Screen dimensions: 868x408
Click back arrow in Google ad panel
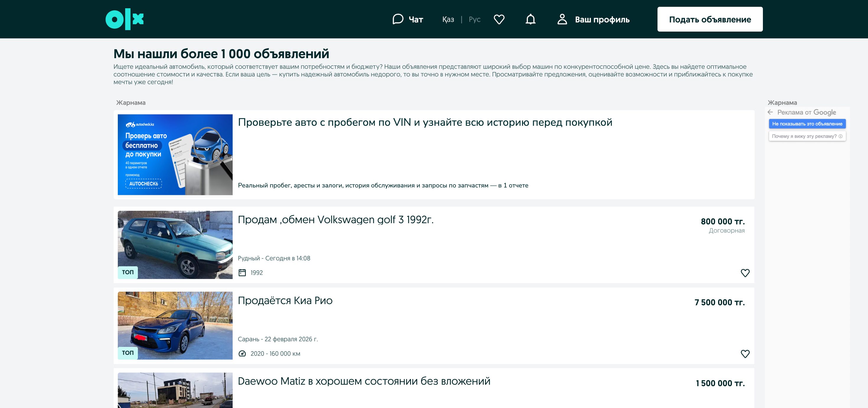click(x=770, y=112)
